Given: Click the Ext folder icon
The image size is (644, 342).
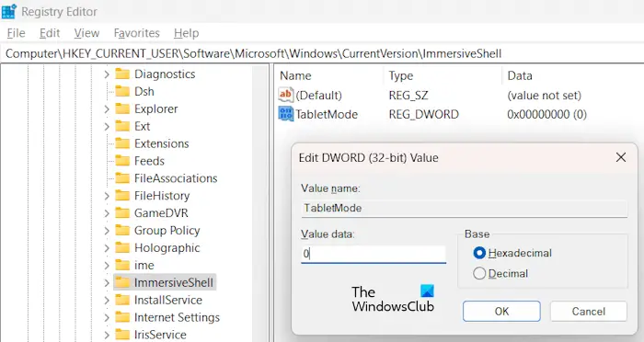Looking at the screenshot, I should pyautogui.click(x=122, y=126).
